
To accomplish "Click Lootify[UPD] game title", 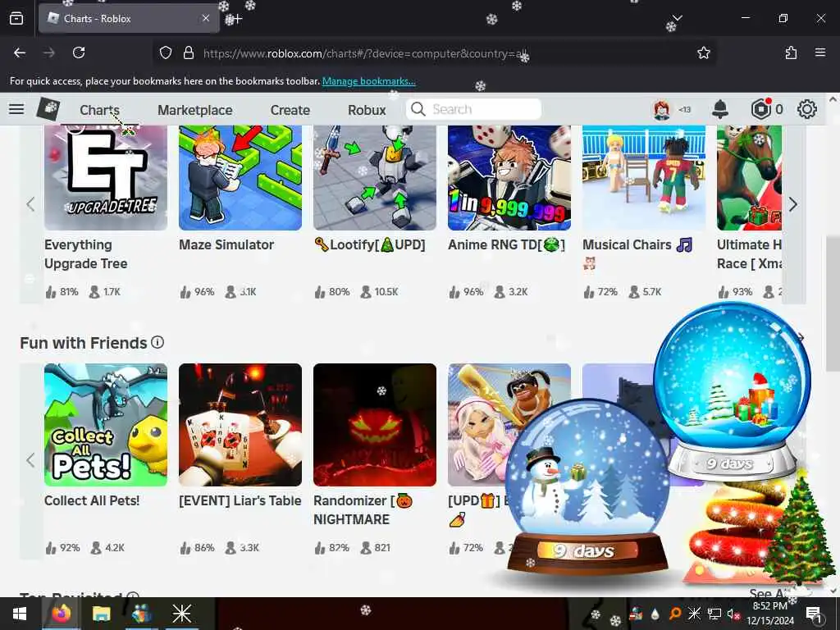I will 370,244.
